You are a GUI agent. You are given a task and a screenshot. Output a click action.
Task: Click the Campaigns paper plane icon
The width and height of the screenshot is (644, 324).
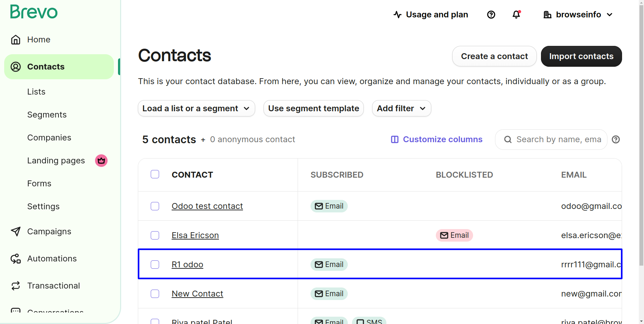tap(16, 232)
